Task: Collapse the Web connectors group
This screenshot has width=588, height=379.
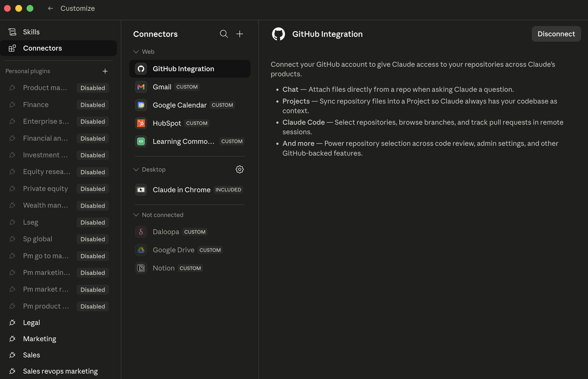Action: pos(136,52)
